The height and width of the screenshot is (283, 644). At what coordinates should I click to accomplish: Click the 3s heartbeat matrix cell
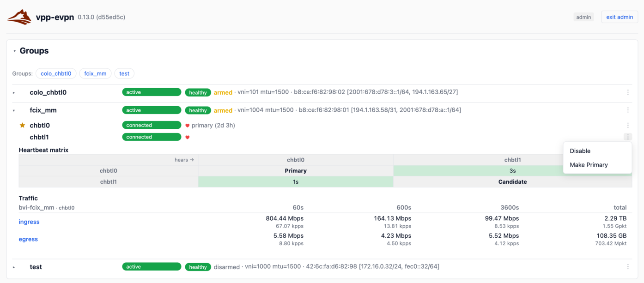(x=512, y=171)
